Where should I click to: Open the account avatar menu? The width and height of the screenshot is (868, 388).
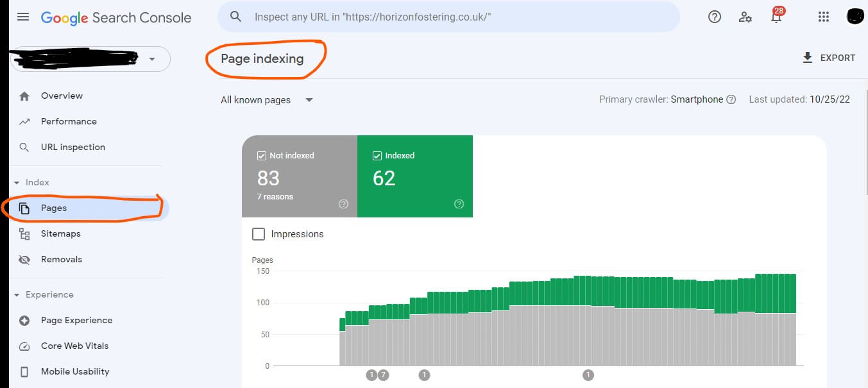855,16
